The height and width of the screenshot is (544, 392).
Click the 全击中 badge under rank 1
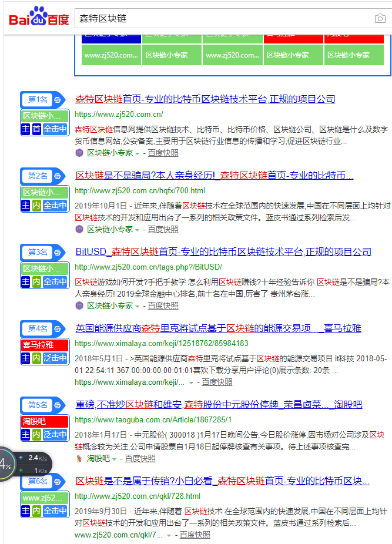(x=55, y=129)
